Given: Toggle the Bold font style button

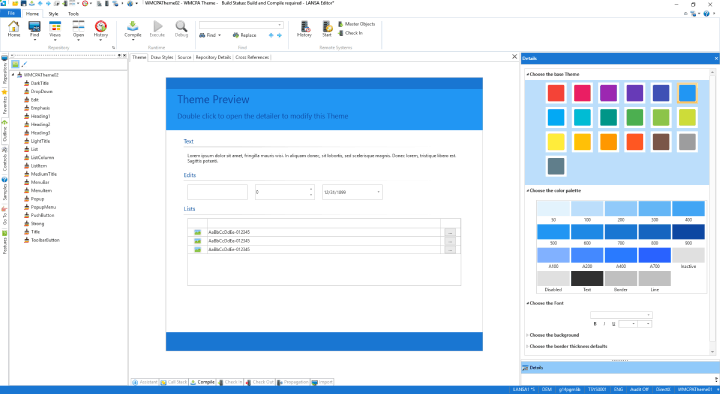Looking at the screenshot, I should (x=595, y=324).
